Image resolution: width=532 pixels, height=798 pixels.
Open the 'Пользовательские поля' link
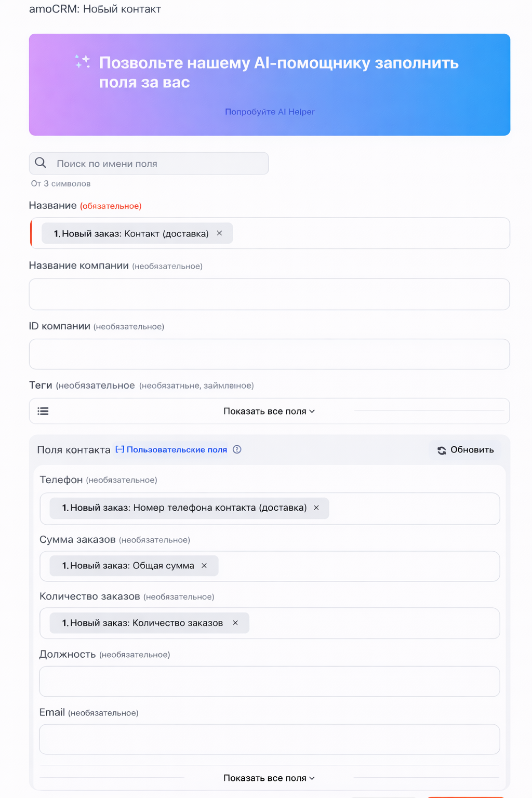[x=177, y=450]
